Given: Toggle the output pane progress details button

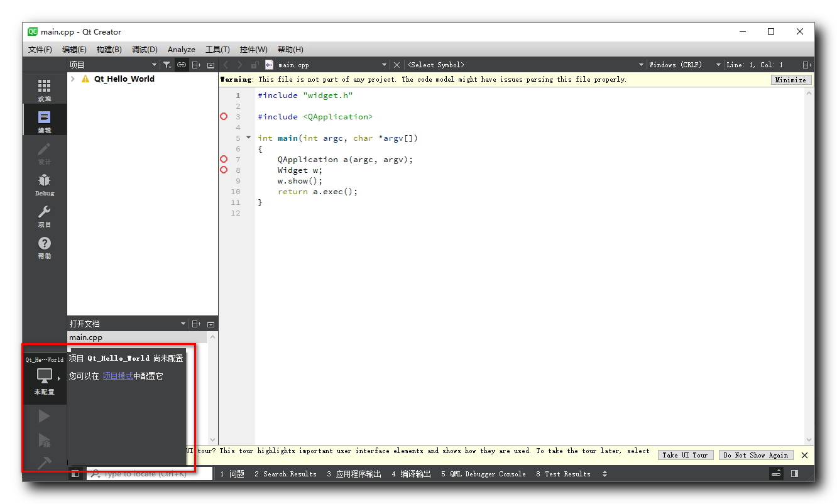Looking at the screenshot, I should point(777,474).
